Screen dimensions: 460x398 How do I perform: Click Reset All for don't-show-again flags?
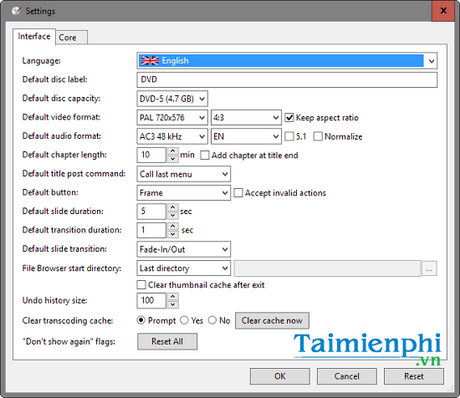(167, 342)
